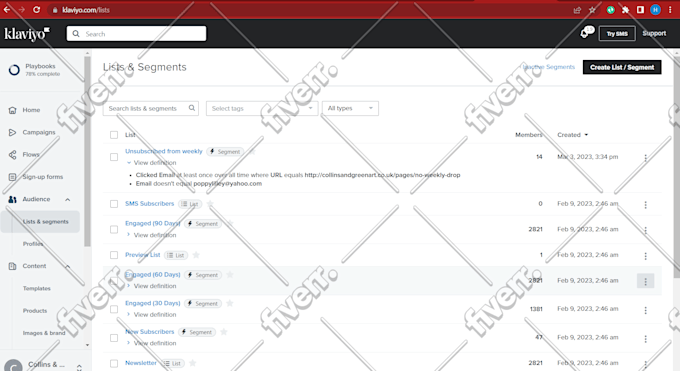Star the Preview List
Viewport: 680px width, 371px height.
point(196,255)
